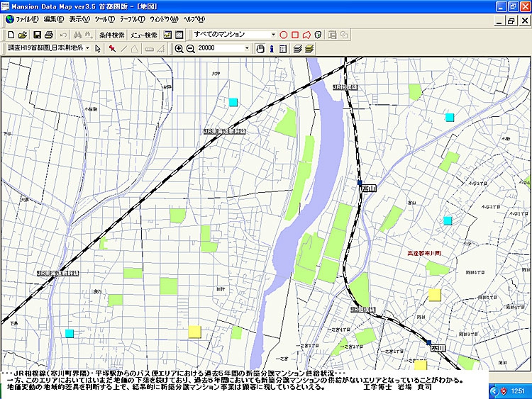Viewport: 532px width, 399px height.
Task: Select the rectangle area selection tool
Action: click(x=295, y=35)
